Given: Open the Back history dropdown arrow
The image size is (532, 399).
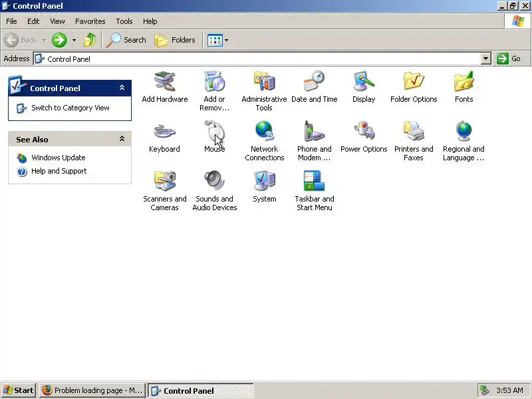Looking at the screenshot, I should pyautogui.click(x=44, y=40).
